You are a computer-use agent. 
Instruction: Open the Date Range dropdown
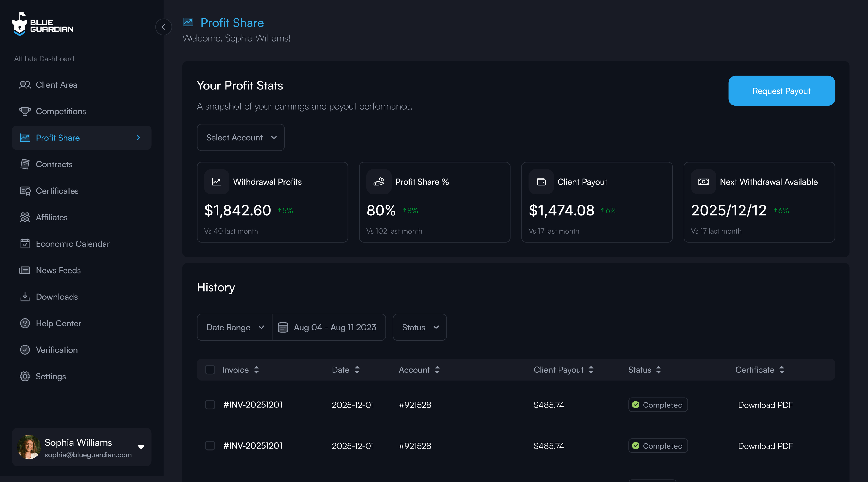(235, 327)
